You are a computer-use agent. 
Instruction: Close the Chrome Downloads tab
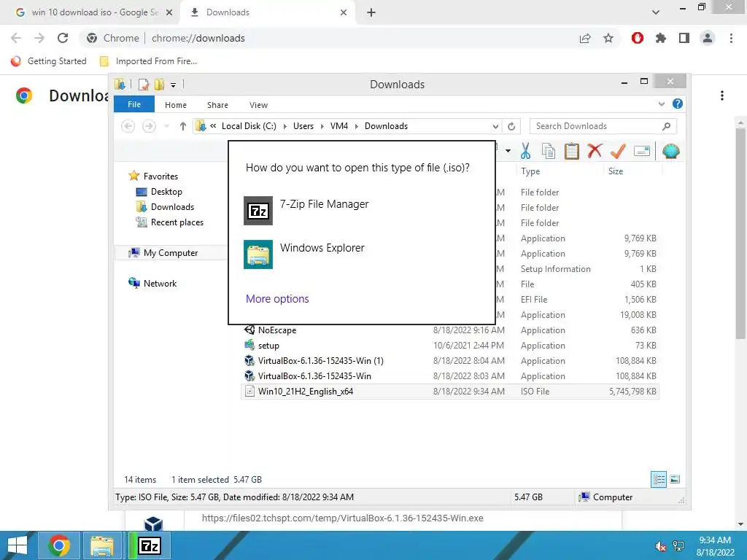click(x=344, y=12)
